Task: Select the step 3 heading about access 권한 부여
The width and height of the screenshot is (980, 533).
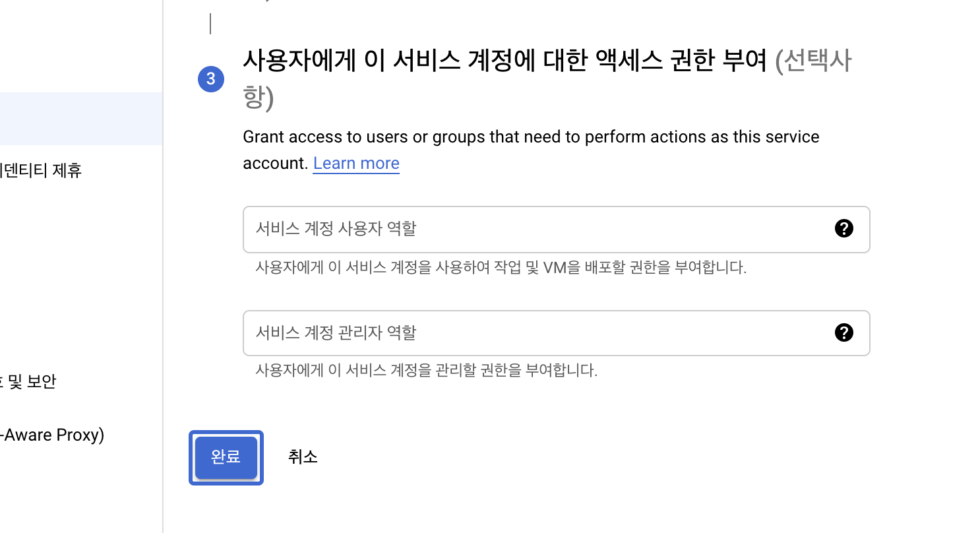Action: [x=508, y=59]
